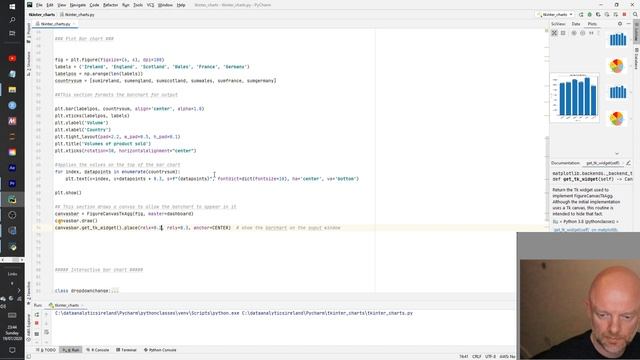This screenshot has height=360, width=640.
Task: Click the layout restore icon in Run panel
Action: (x=37, y=333)
